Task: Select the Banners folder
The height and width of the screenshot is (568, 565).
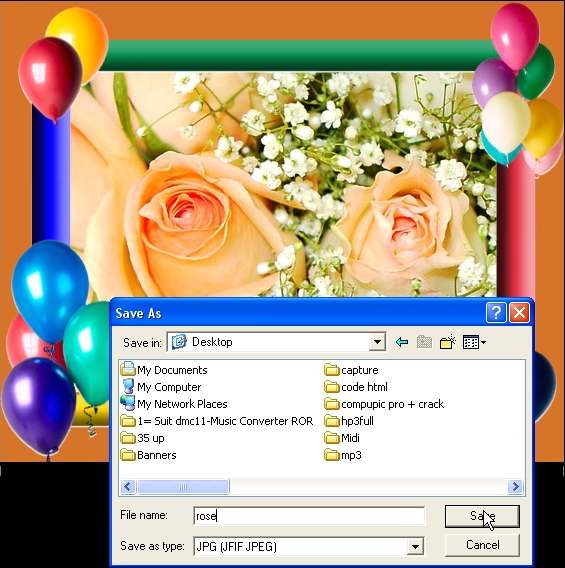Action: pyautogui.click(x=148, y=455)
